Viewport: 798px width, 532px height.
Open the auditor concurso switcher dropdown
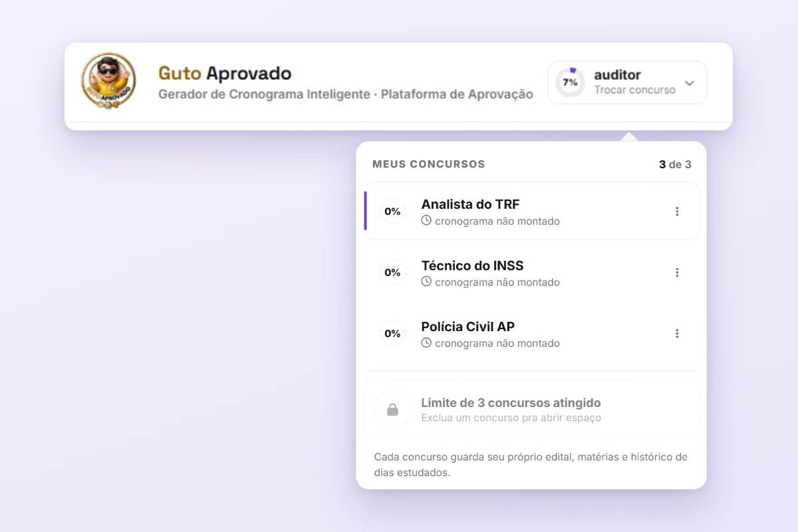[x=627, y=82]
